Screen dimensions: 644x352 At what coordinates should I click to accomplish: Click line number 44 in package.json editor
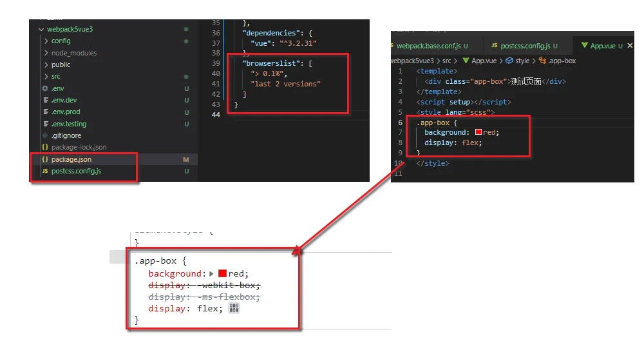point(216,115)
